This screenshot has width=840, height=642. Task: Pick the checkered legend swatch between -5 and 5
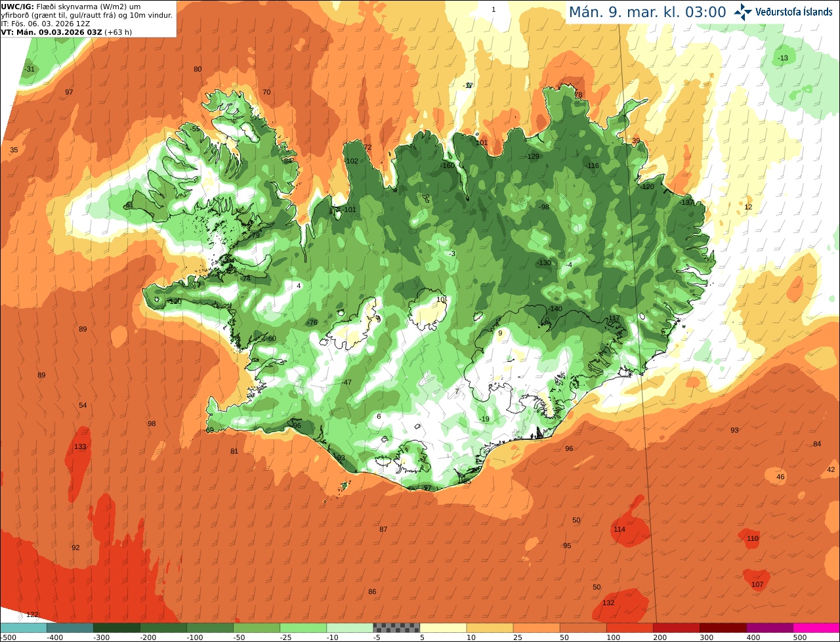point(396,628)
